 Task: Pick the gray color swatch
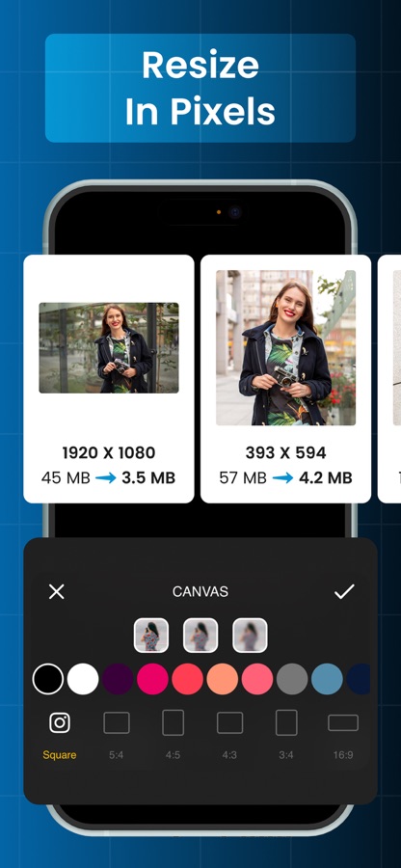coord(292,679)
